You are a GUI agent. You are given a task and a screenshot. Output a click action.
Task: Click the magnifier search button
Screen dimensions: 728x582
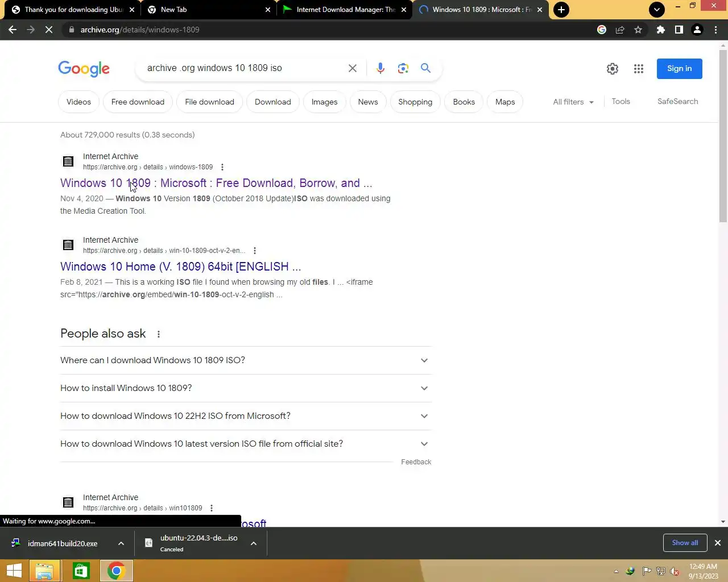coord(425,68)
